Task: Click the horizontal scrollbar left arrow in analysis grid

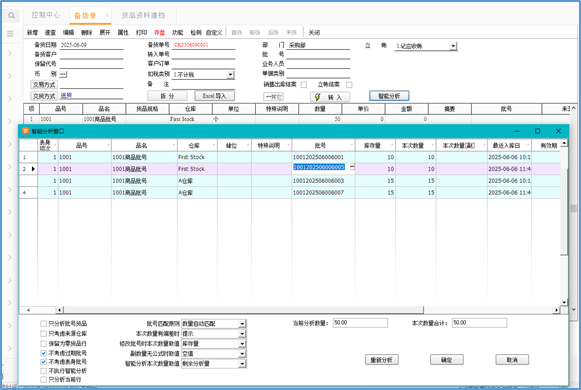Action: click(x=60, y=310)
